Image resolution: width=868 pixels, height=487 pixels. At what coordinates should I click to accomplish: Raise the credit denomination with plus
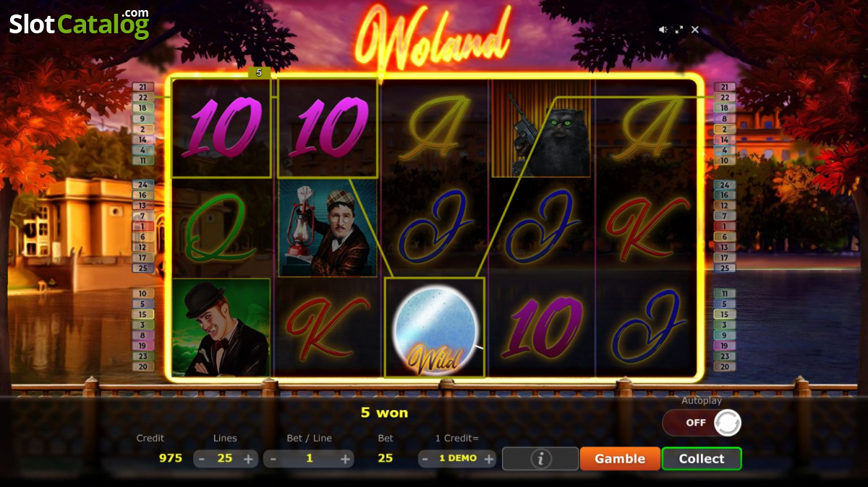(x=489, y=459)
